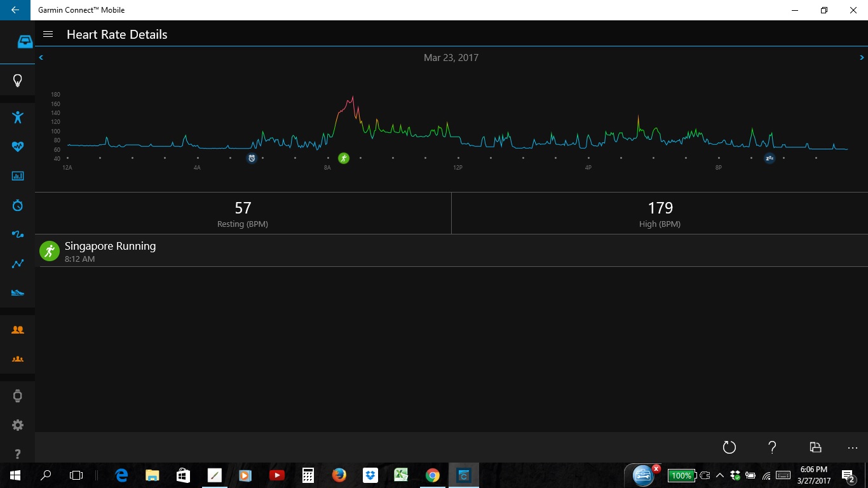
Task: Show hidden system tray icons chevron
Action: tap(720, 475)
